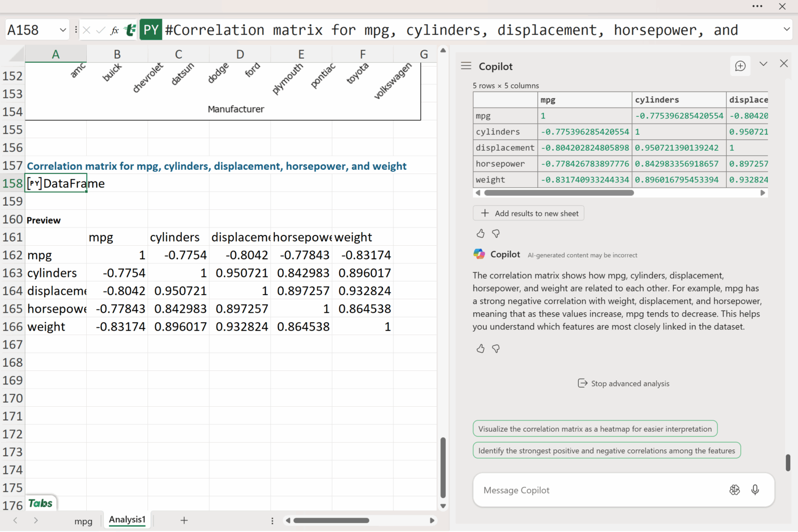This screenshot has width=798, height=532.
Task: Expand the formula bar
Action: point(787,30)
